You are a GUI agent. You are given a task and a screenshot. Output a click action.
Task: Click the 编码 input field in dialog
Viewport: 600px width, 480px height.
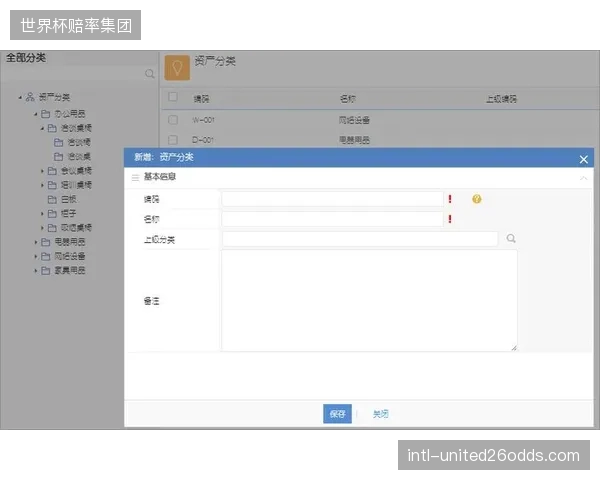click(333, 199)
